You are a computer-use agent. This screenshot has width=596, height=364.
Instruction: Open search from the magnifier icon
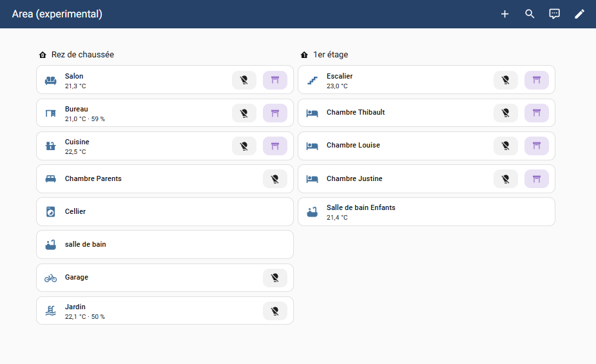(530, 14)
